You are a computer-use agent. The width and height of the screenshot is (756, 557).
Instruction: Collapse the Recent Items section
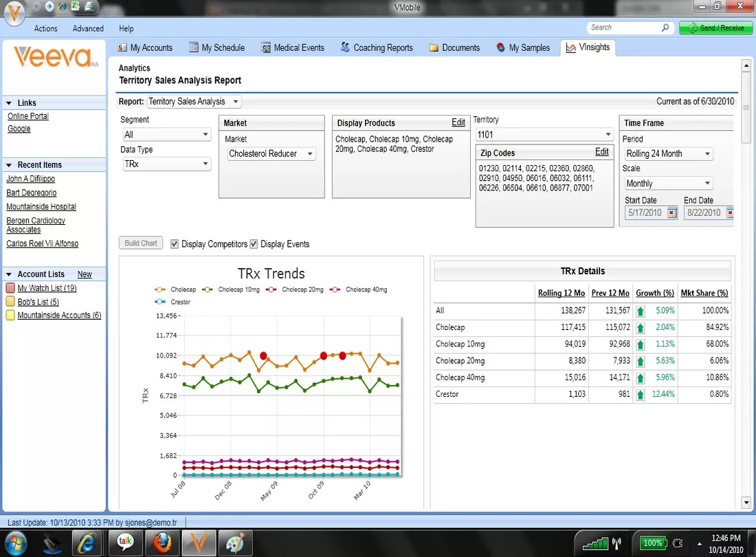(x=9, y=165)
